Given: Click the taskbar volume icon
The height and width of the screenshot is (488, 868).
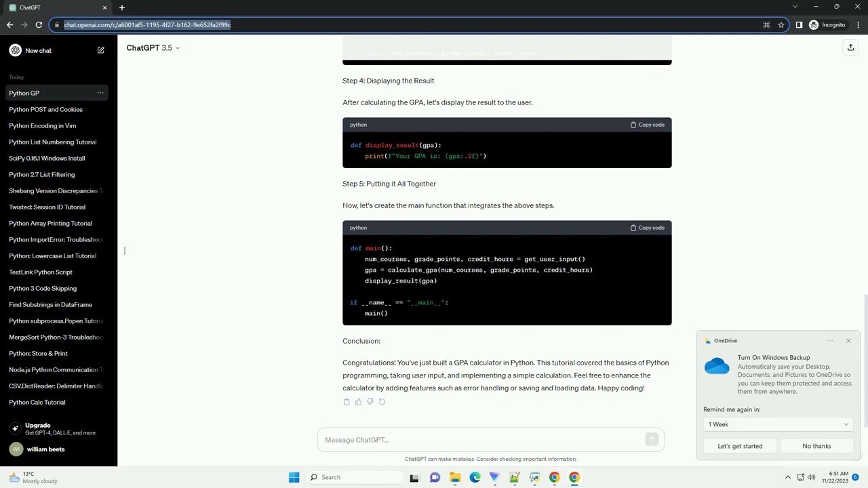Looking at the screenshot, I should pos(811,477).
